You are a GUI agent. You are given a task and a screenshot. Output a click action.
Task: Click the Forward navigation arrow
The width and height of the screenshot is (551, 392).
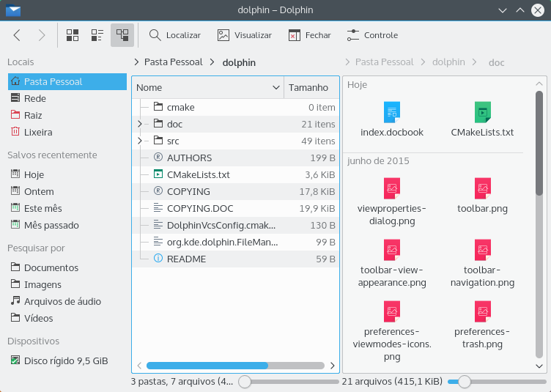(41, 35)
